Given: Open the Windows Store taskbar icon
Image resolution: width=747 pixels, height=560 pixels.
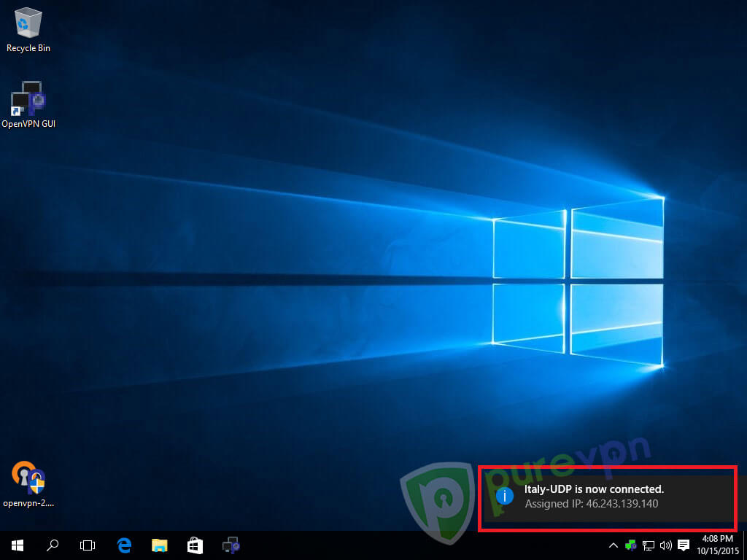Looking at the screenshot, I should coord(195,545).
